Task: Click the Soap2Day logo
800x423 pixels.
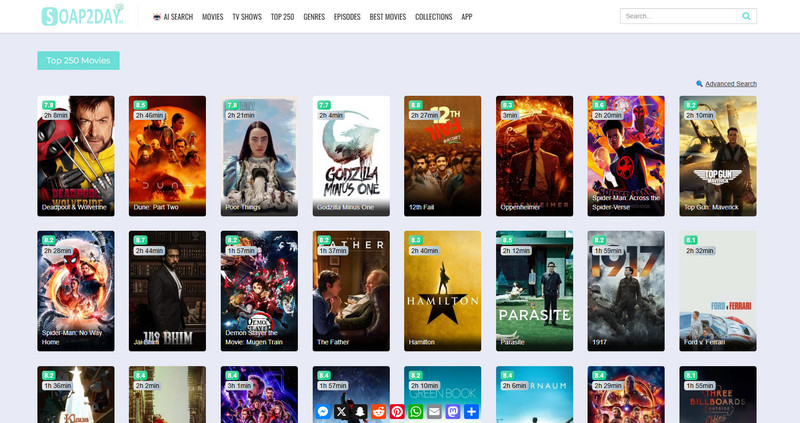Action: (82, 15)
